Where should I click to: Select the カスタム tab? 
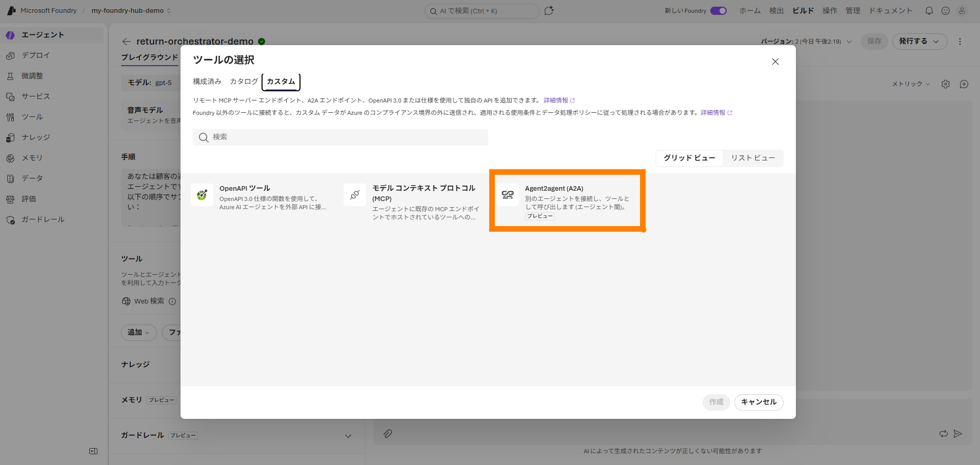(x=281, y=82)
